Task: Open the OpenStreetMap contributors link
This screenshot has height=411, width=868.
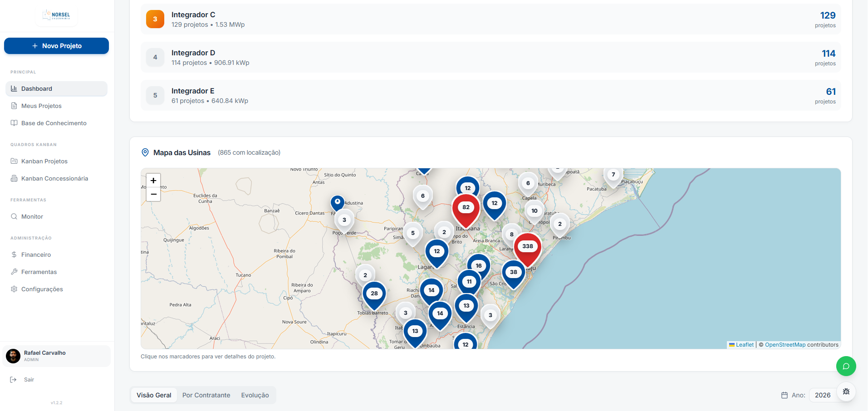Action: [785, 345]
